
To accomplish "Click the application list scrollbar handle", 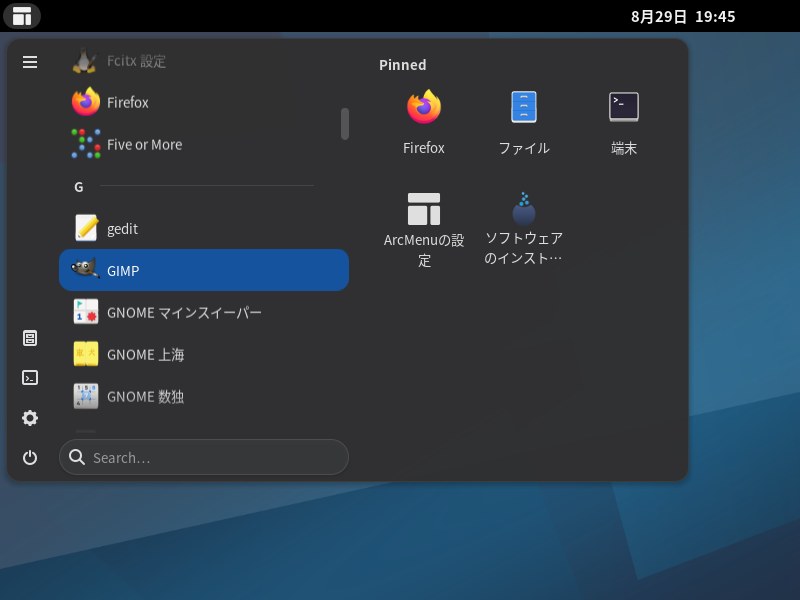I will click(x=345, y=123).
